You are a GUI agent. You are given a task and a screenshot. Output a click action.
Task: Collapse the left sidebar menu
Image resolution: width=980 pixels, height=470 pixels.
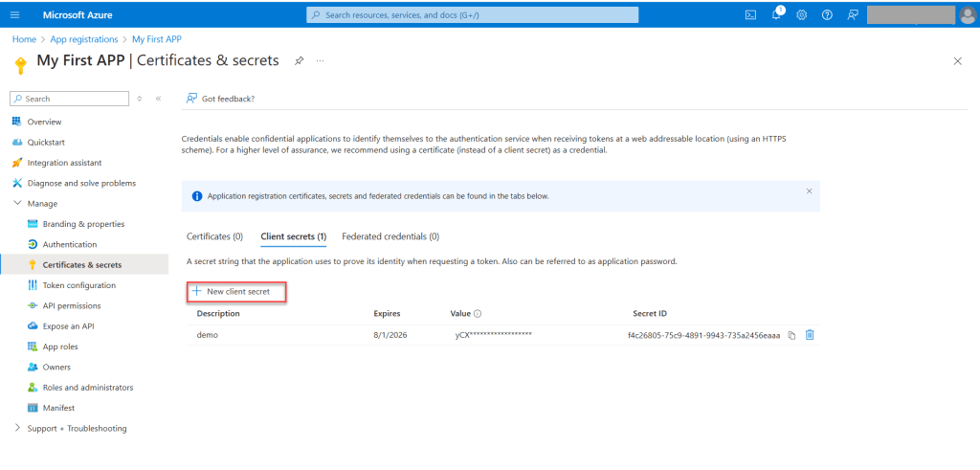click(158, 99)
